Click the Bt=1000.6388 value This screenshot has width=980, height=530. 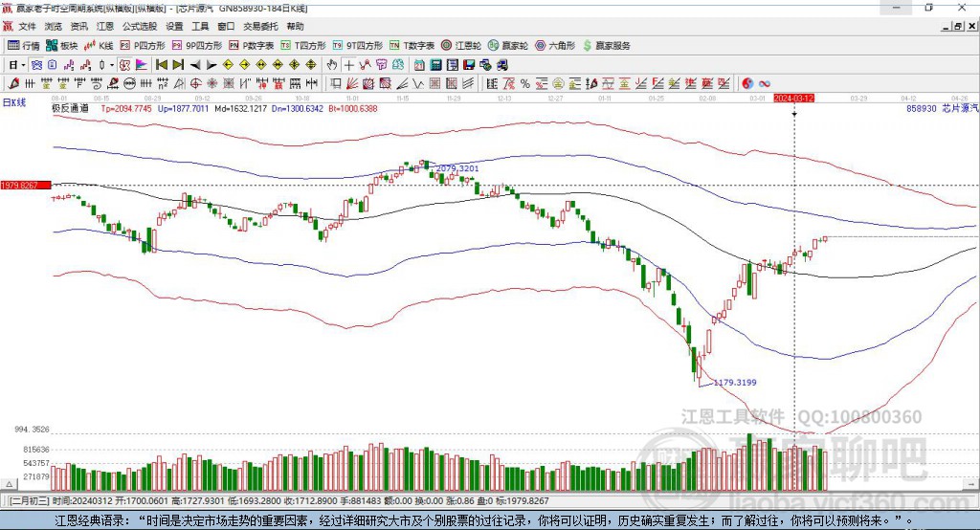tap(352, 109)
